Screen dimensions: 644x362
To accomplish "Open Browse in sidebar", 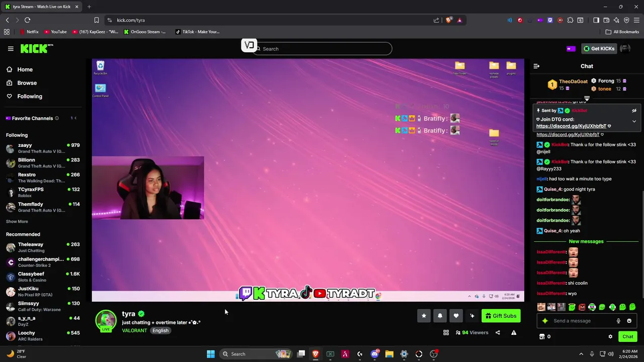I will tap(27, 83).
